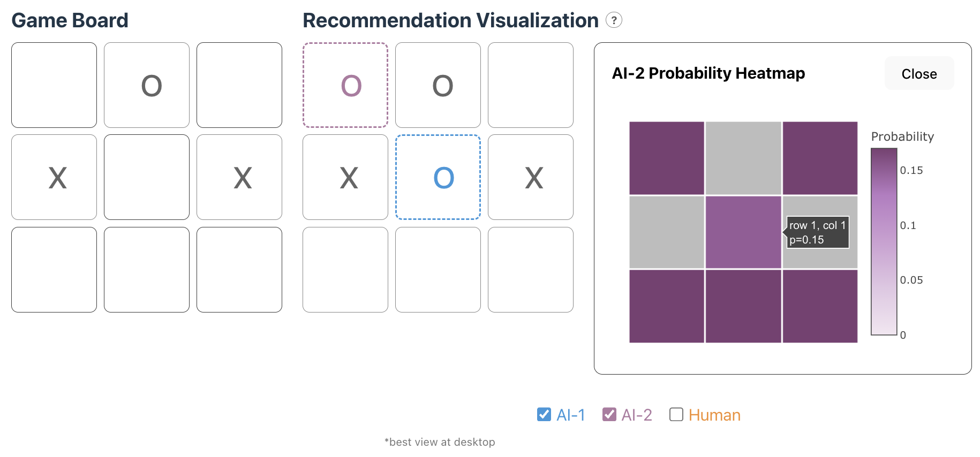This screenshot has height=457, width=980.
Task: Click the X on the recommendation board's middle row
Action: click(345, 177)
